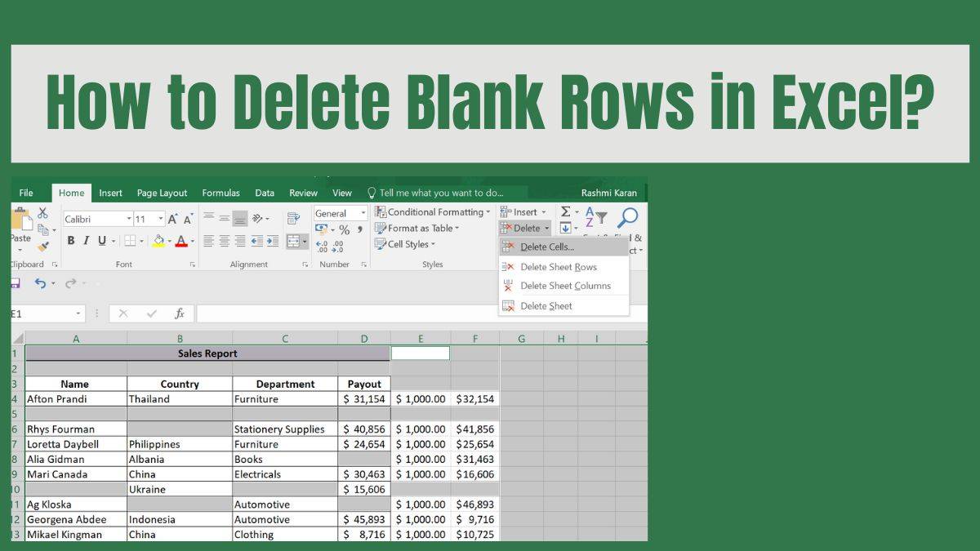Toggle underline formatting
Viewport: 980px width, 551px height.
click(x=101, y=241)
